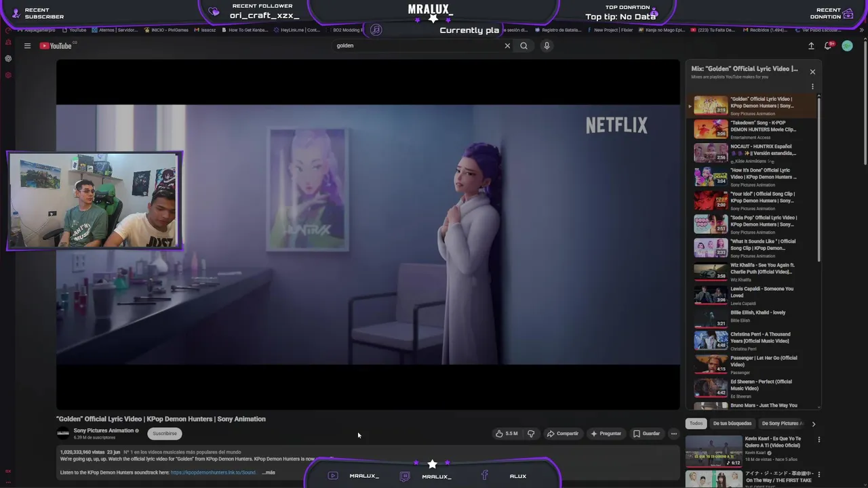Select current "Golden" playlist entry
Viewport: 868px width, 488px height.
pyautogui.click(x=752, y=106)
